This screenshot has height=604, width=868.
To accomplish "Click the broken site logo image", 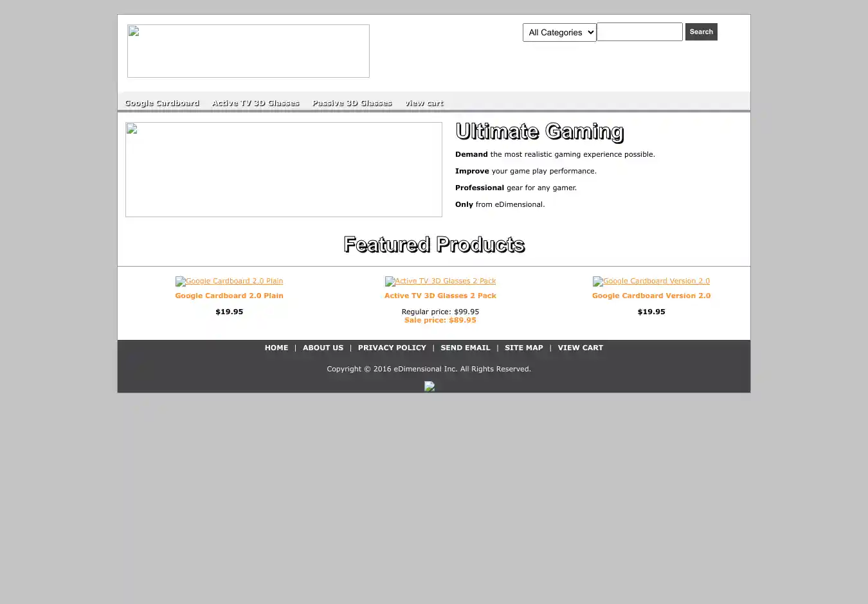I will point(248,51).
